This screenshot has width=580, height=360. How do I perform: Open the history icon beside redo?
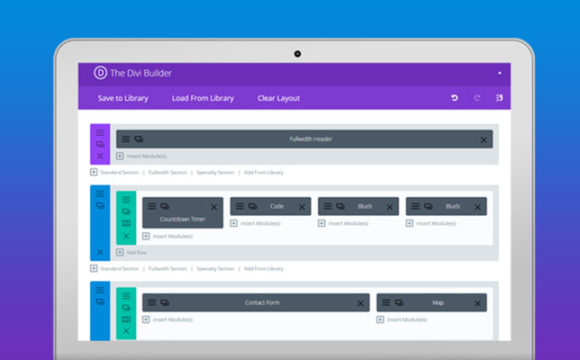tap(499, 98)
